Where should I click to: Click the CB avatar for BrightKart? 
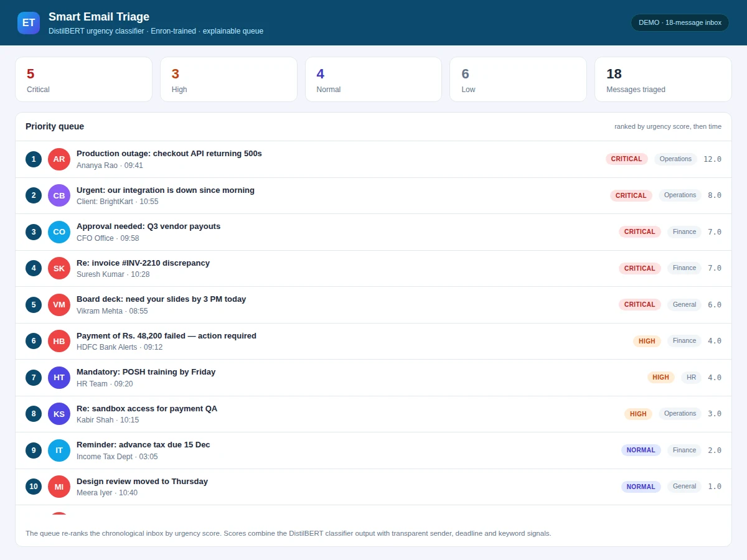(59, 195)
